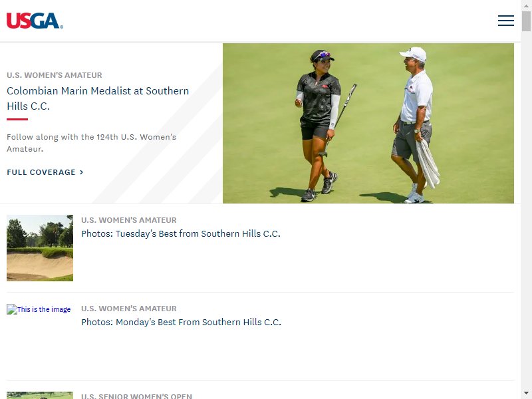This screenshot has height=399, width=532.
Task: Click the partially visible thumbnail at page bottom
Action: coord(40,395)
